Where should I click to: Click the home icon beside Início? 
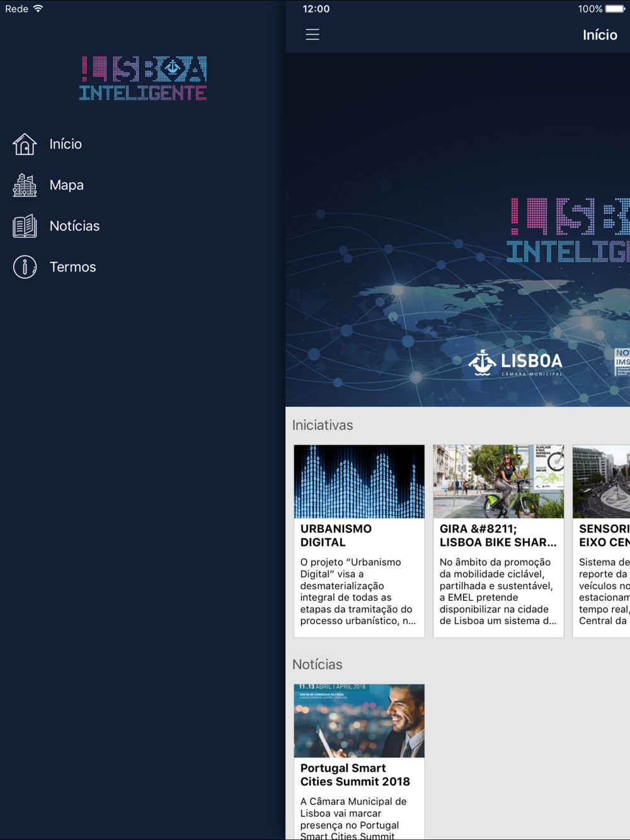(x=25, y=144)
